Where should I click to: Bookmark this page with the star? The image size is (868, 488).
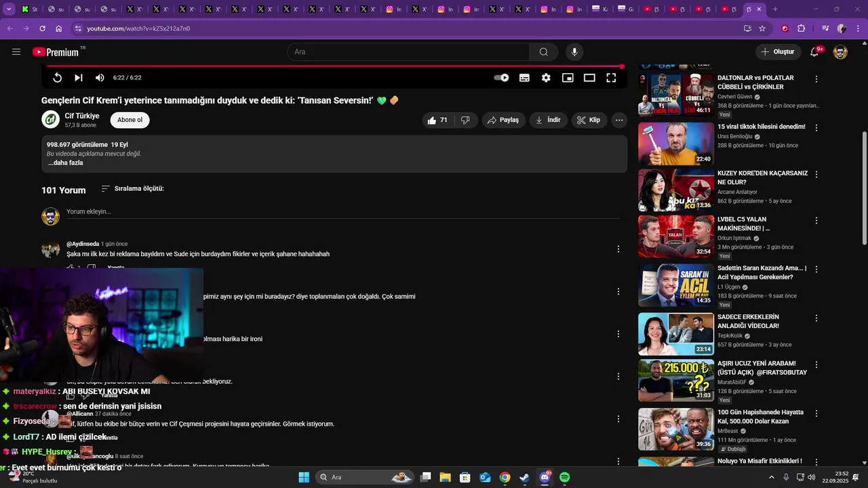762,28
